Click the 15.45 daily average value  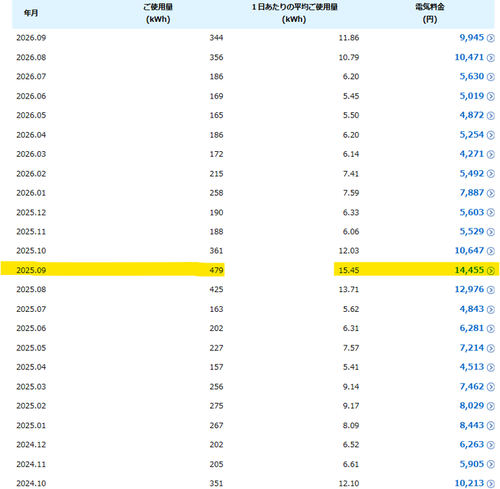point(349,270)
